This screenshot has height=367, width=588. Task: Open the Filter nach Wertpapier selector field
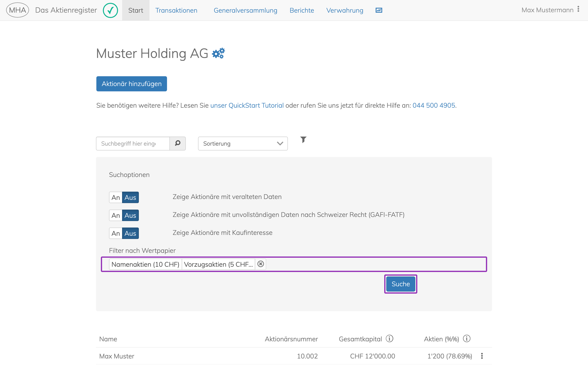click(x=294, y=264)
